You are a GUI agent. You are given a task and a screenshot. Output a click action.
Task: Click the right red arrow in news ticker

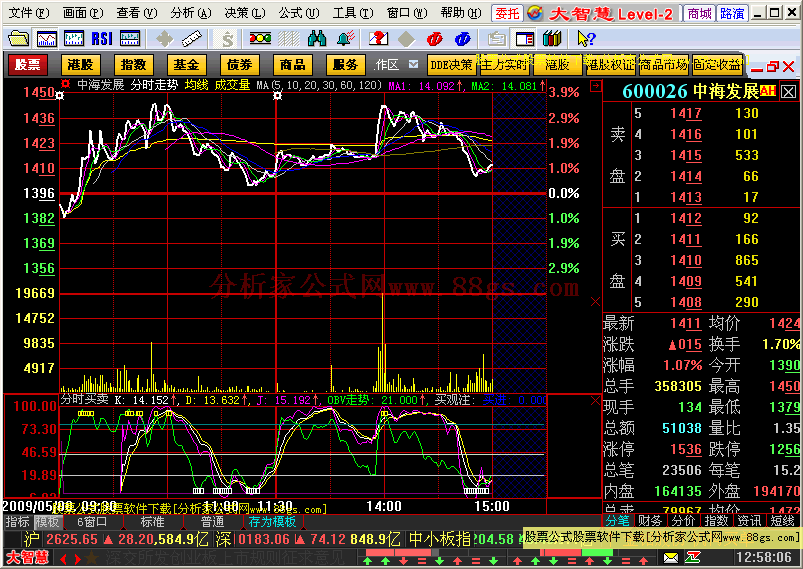(x=77, y=559)
